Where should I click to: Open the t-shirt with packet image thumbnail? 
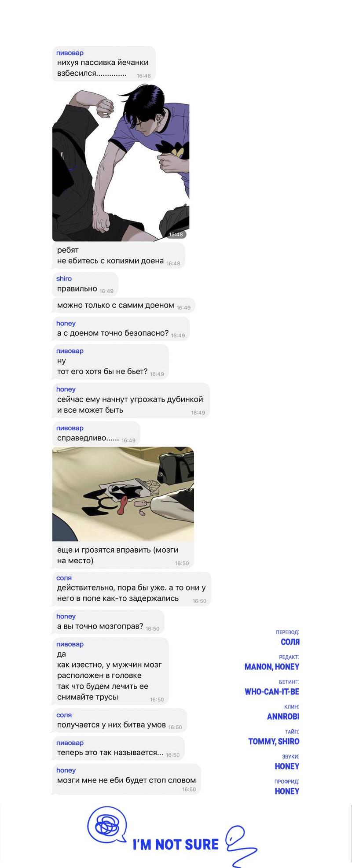[x=123, y=494]
